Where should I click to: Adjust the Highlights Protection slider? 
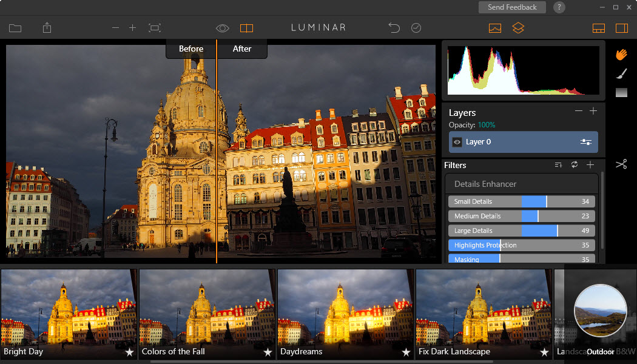522,245
